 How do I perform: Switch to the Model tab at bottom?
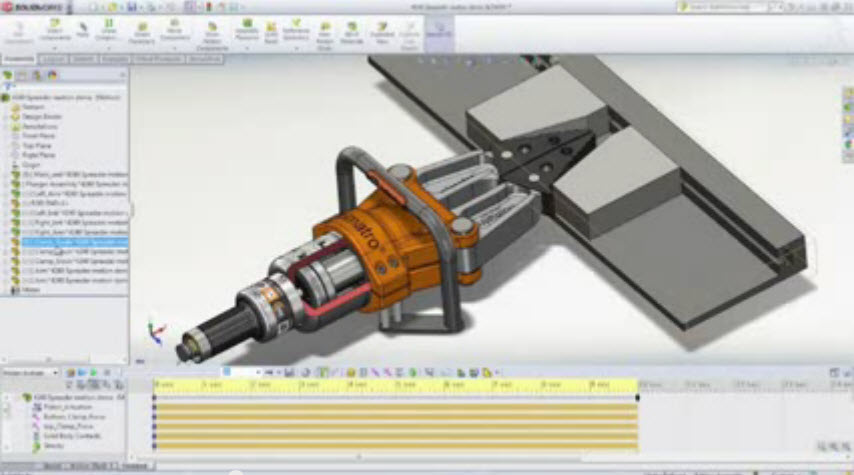(x=52, y=466)
